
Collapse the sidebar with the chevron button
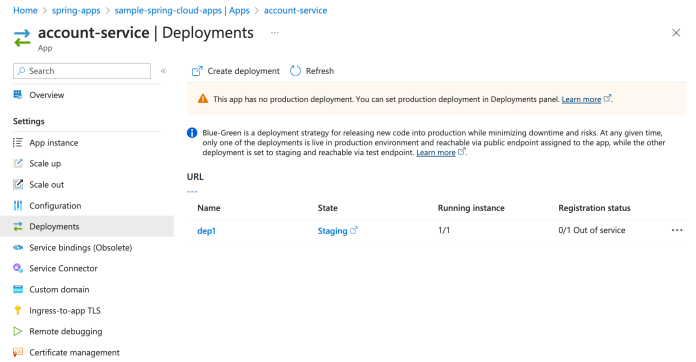(x=163, y=71)
